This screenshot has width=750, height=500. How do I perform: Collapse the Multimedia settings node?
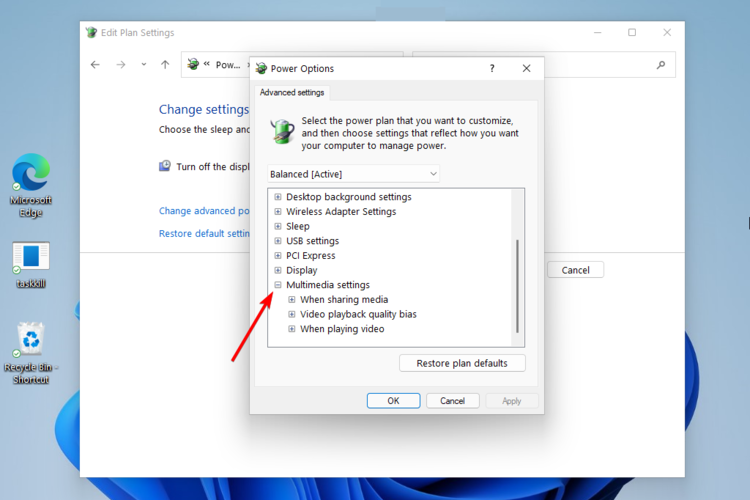[278, 285]
